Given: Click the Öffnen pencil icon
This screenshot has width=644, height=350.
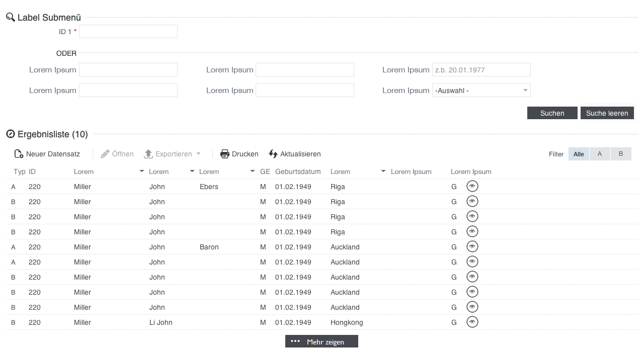Looking at the screenshot, I should (x=105, y=154).
